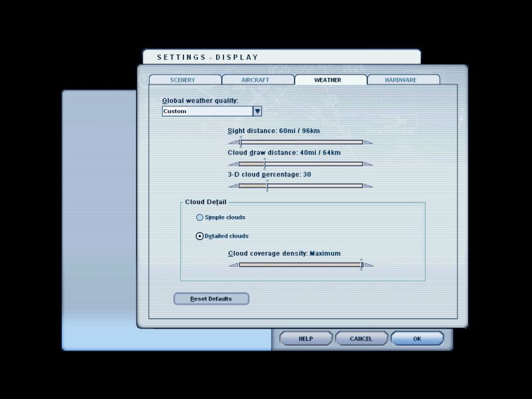Viewport: 532px width, 399px height.
Task: Go to the Hardware tab
Action: 403,80
